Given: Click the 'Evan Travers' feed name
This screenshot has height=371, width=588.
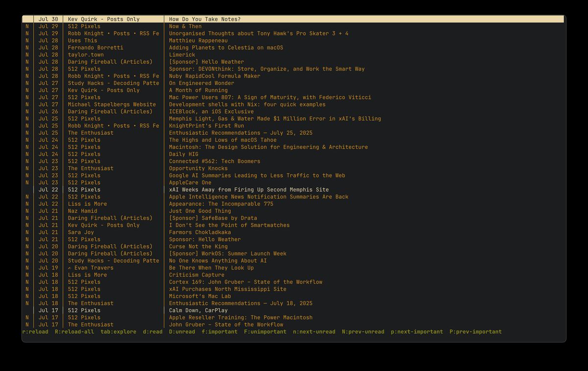Looking at the screenshot, I should point(91,268).
